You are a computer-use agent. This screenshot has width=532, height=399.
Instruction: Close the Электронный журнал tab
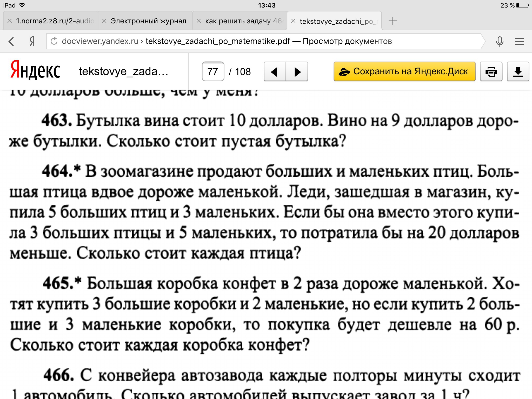tap(104, 21)
